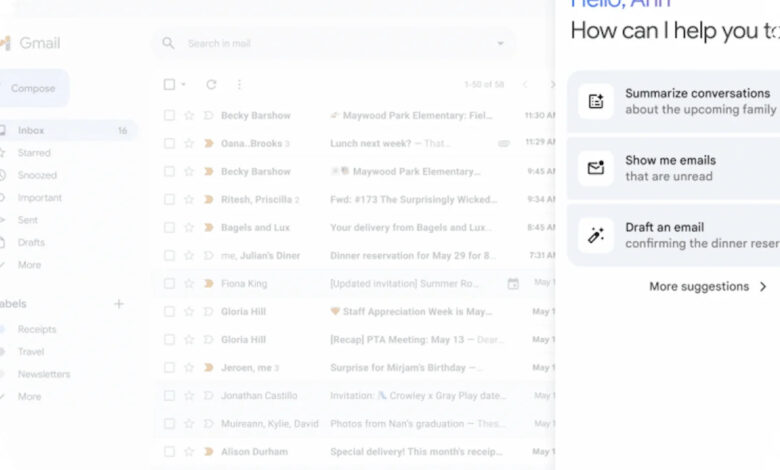The height and width of the screenshot is (470, 780).
Task: Check the Bagels and Lux email checkbox
Action: coord(169,227)
